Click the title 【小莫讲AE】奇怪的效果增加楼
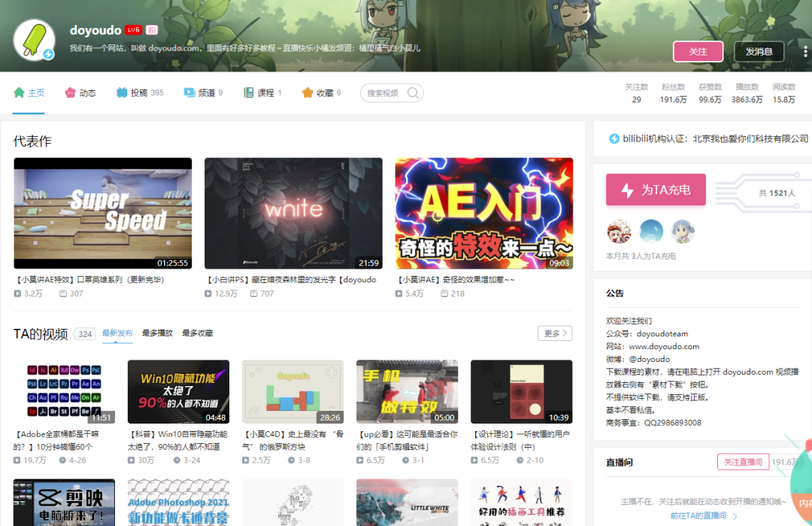Screen dimensions: 812x526 [x=456, y=280]
